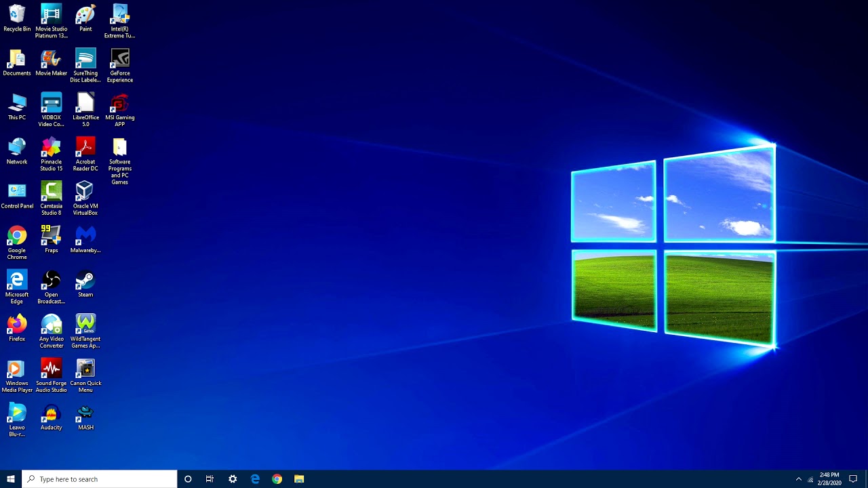Select the Network desktop icon
The height and width of the screenshot is (488, 868).
[x=17, y=151]
